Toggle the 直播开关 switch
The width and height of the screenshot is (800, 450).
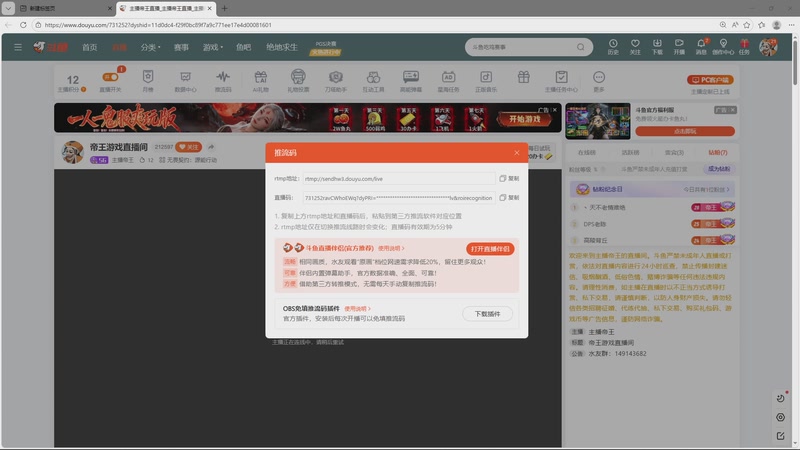pyautogui.click(x=111, y=77)
